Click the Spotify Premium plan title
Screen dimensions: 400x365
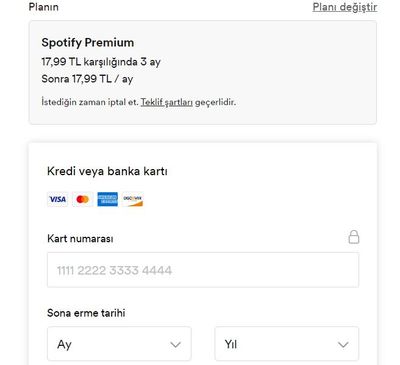tap(88, 43)
